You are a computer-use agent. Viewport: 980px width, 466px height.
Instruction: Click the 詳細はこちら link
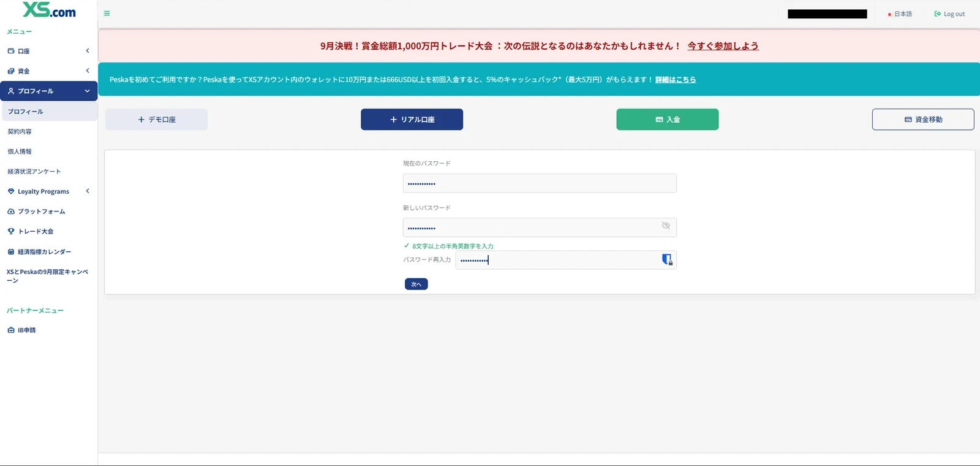coord(676,80)
